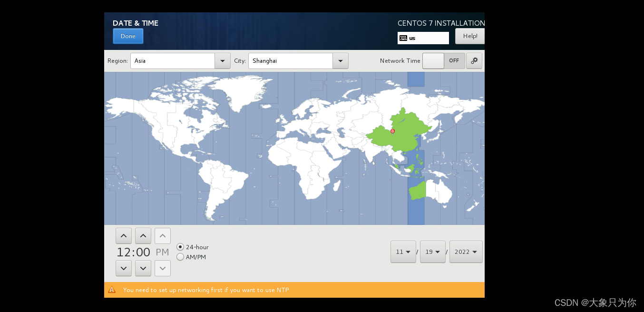Viewport: 644px width, 312px height.
Task: Click the warning triangle icon
Action: 112,290
